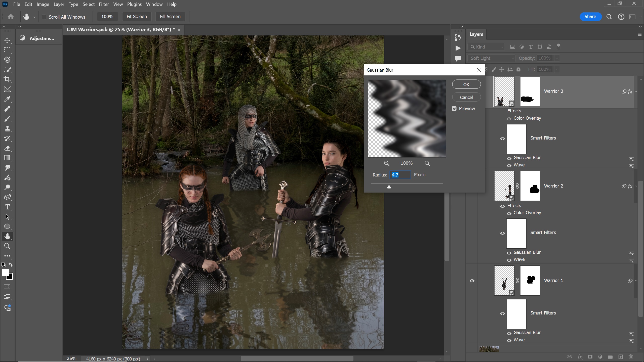Click OK in Gaussian Blur dialog

(466, 84)
